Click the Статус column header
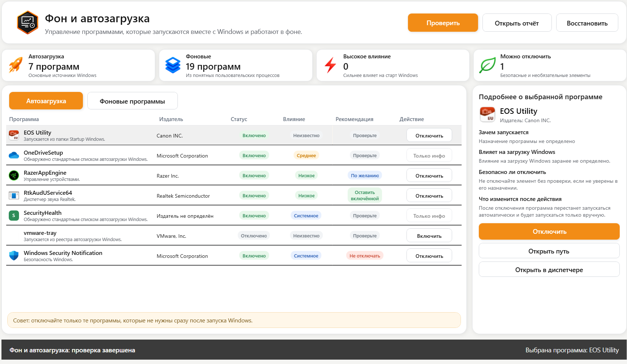Image resolution: width=627 pixels, height=364 pixels. tap(239, 119)
